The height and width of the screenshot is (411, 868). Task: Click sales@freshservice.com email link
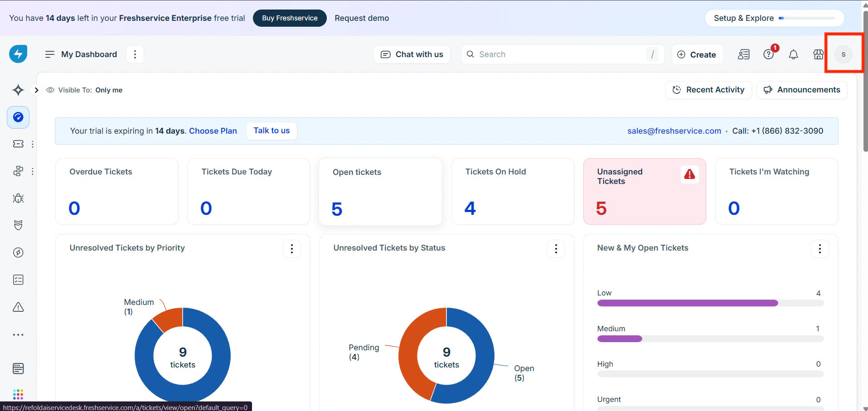pos(674,131)
